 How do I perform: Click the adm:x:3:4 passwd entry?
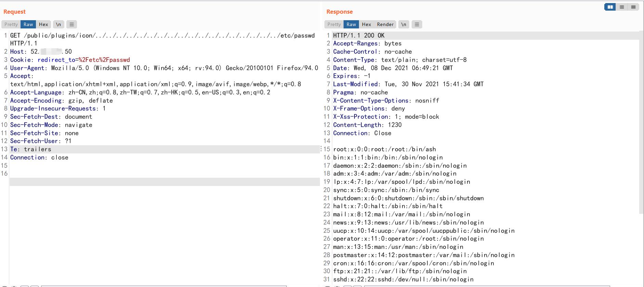coord(395,174)
